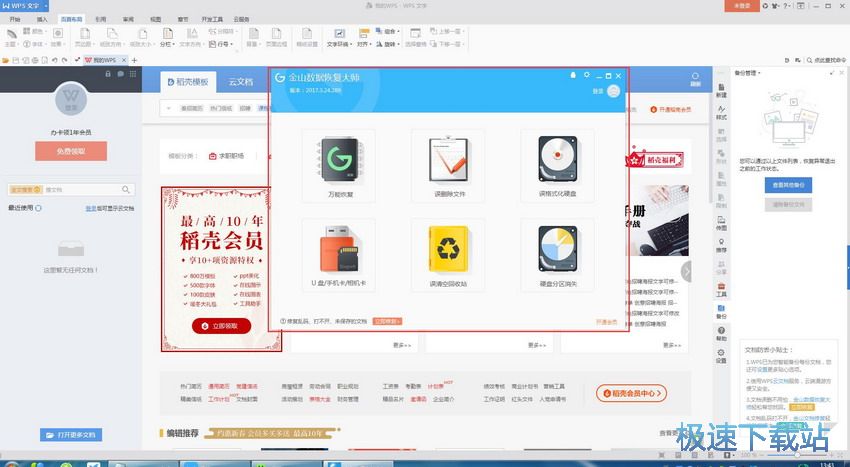Open the 插入 ribbon tab
Image resolution: width=850 pixels, height=467 pixels.
pyautogui.click(x=42, y=19)
